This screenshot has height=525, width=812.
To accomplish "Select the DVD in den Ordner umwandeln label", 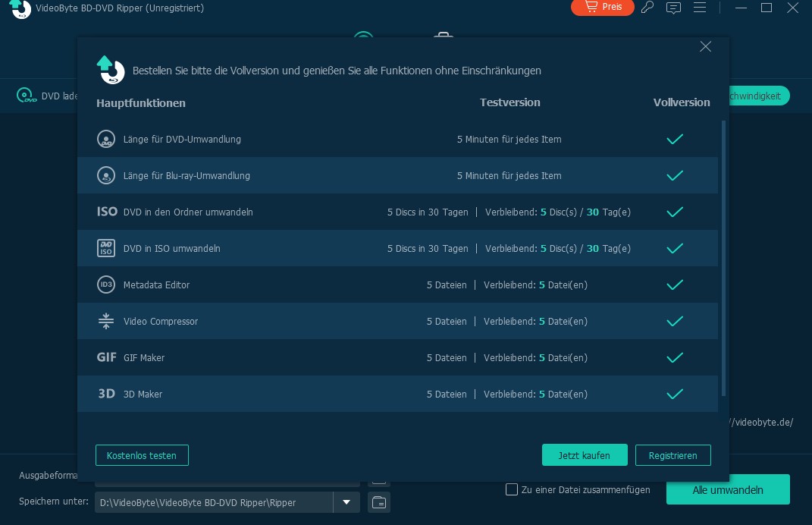I will (188, 212).
